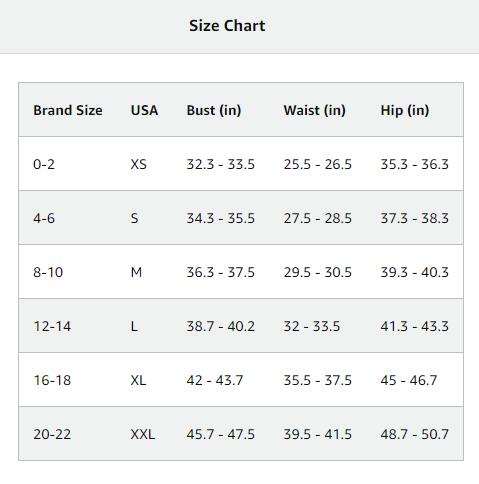Click hip value 41.3 - 43.3
Screen dimensions: 479x484
(414, 326)
